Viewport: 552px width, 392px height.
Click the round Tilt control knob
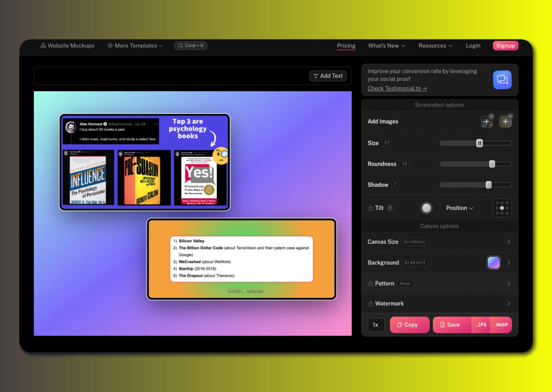pos(426,208)
